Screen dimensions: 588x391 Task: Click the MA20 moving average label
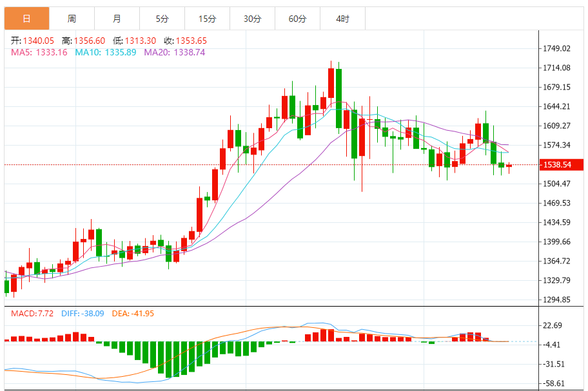point(174,52)
